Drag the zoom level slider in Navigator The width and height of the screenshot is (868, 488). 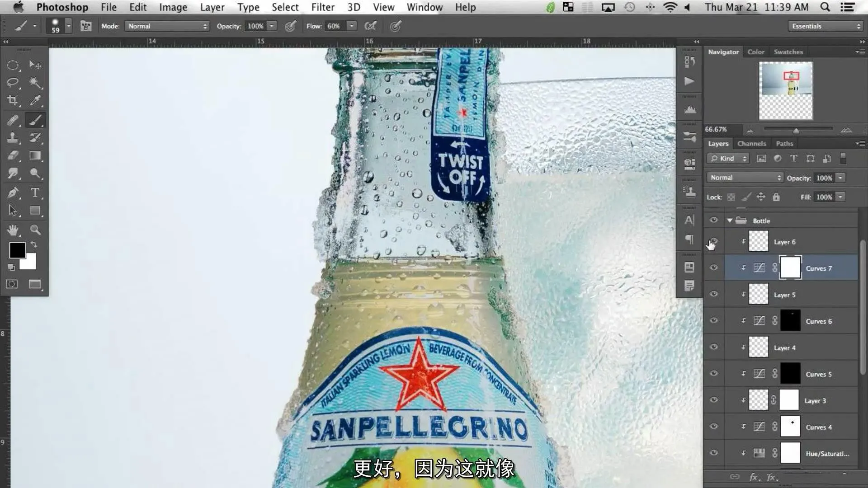pyautogui.click(x=797, y=131)
